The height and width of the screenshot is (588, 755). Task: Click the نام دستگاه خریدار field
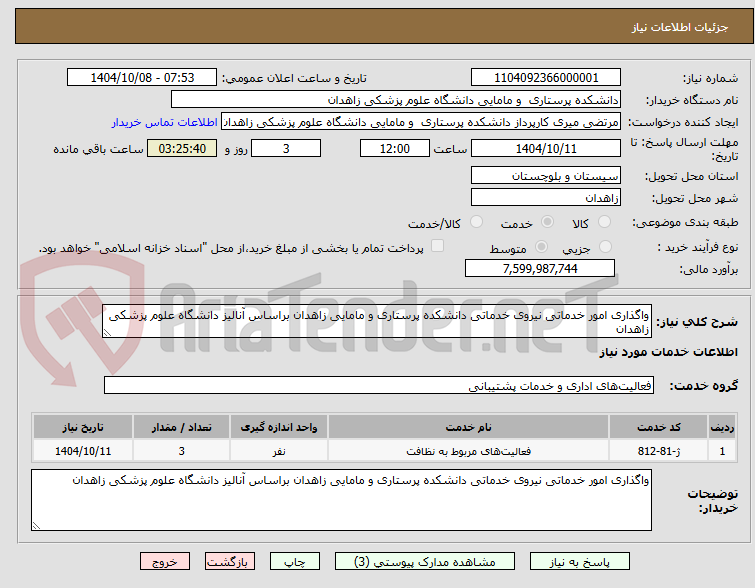(396, 100)
